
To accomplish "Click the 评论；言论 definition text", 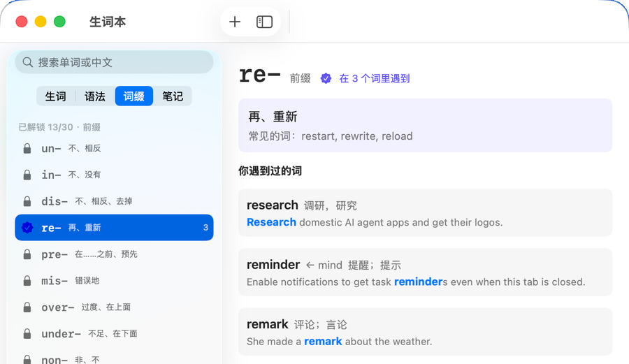I will [x=320, y=324].
